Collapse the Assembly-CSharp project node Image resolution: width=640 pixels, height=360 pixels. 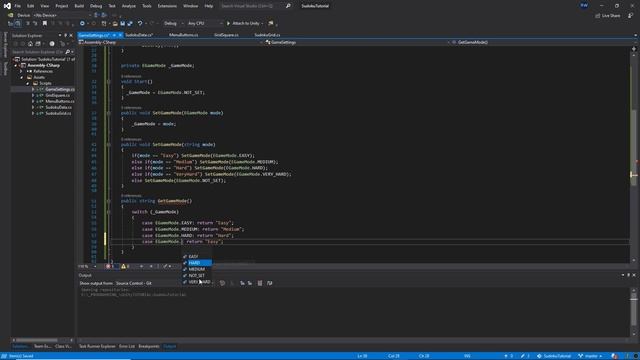coord(16,65)
